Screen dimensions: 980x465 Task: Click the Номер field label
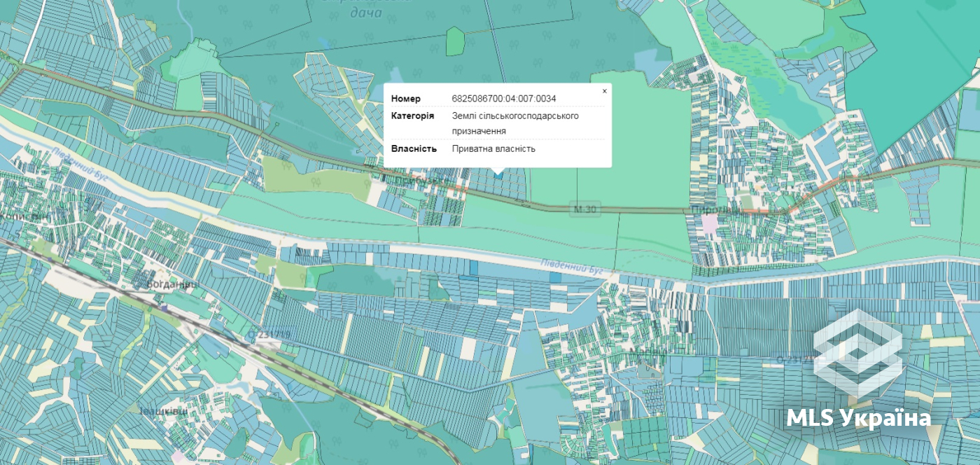point(406,99)
